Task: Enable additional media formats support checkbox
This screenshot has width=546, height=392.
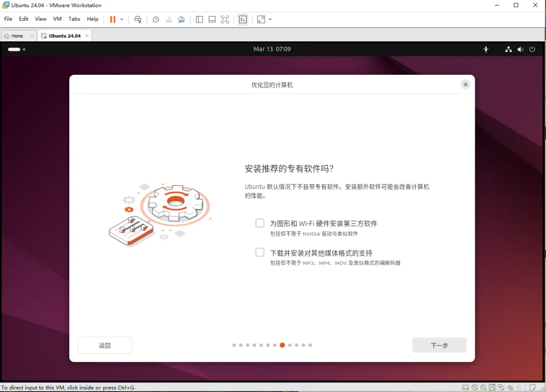Action: [260, 252]
